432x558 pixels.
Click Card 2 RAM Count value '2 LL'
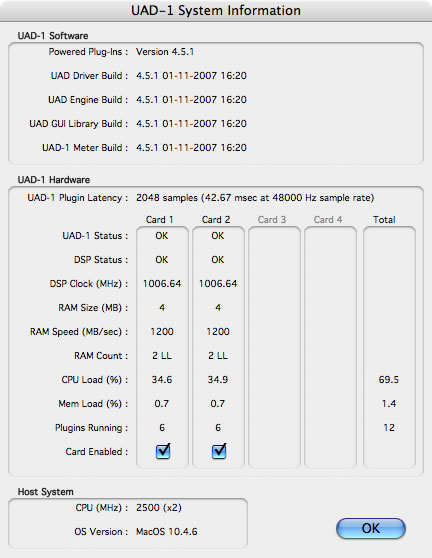coord(218,356)
